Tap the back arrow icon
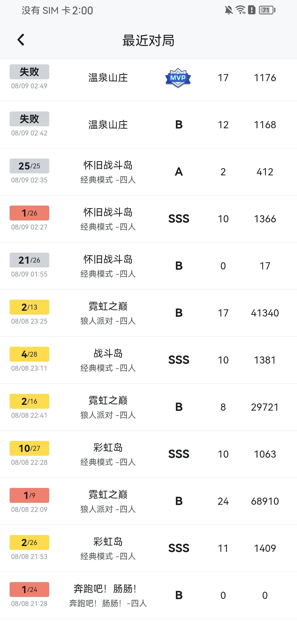This screenshot has width=297, height=644. (x=21, y=40)
